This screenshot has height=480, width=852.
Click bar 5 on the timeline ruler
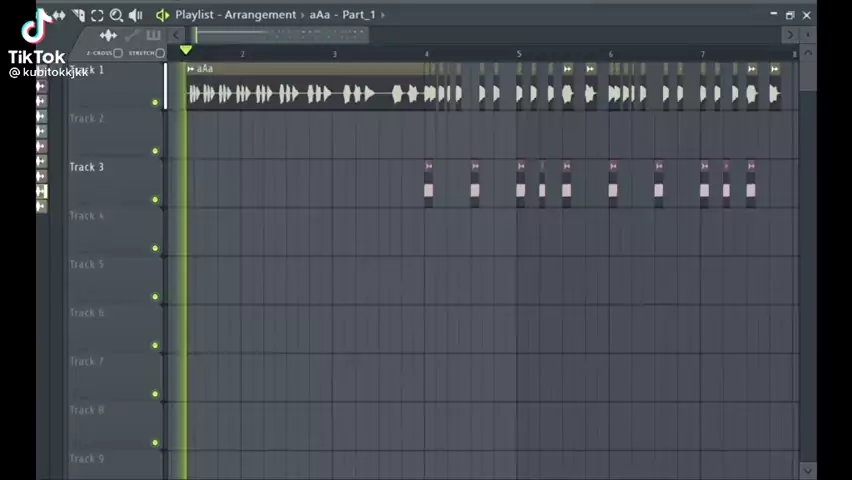[x=519, y=54]
